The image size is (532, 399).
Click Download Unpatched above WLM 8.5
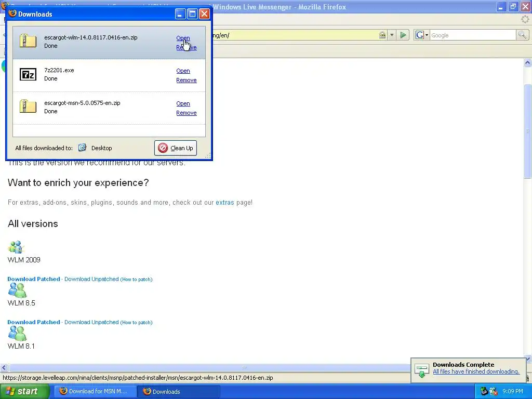91,279
